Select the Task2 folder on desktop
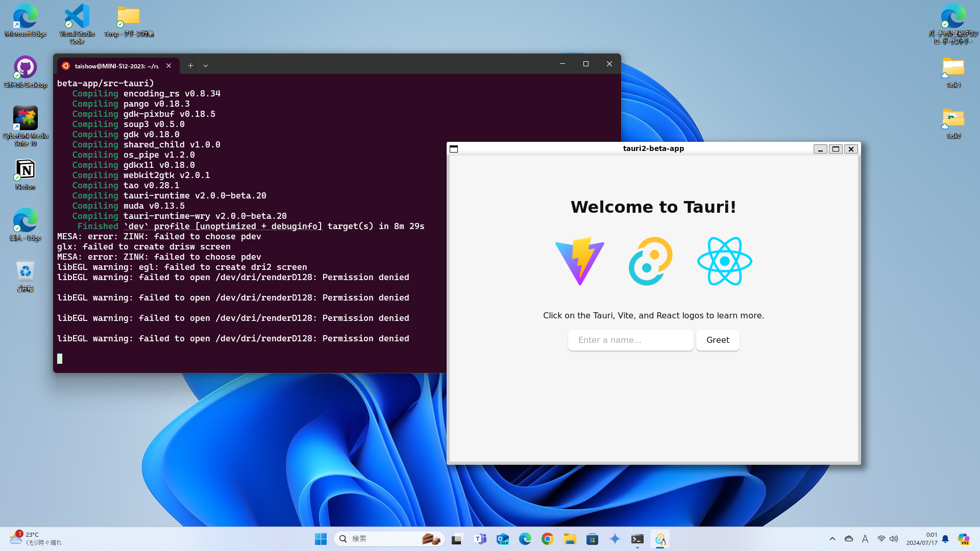980x551 pixels. (953, 123)
